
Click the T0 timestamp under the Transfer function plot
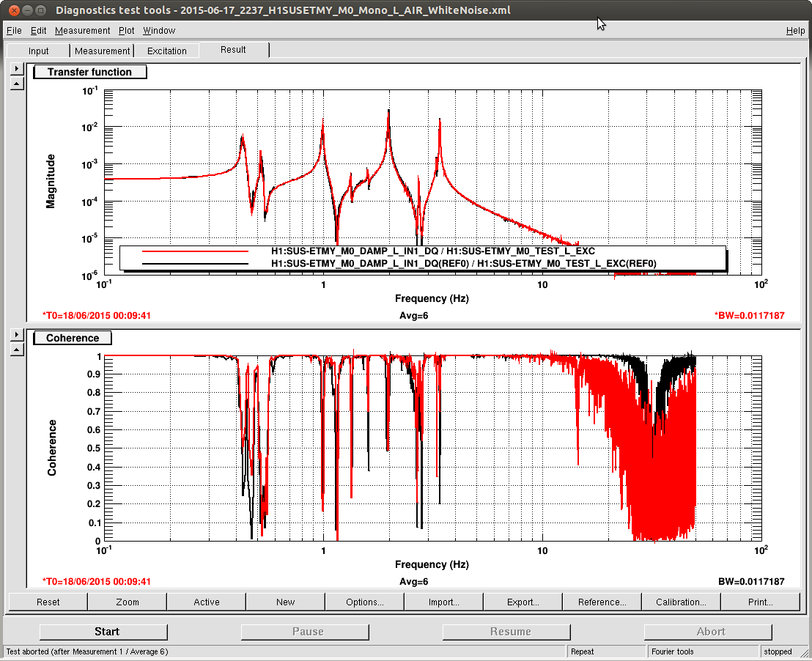pyautogui.click(x=96, y=315)
